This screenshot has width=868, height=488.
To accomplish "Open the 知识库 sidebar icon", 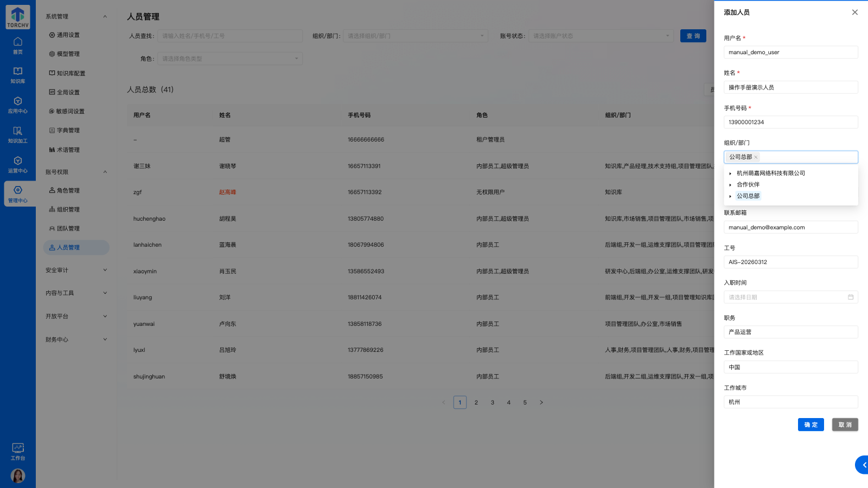I will tap(18, 75).
